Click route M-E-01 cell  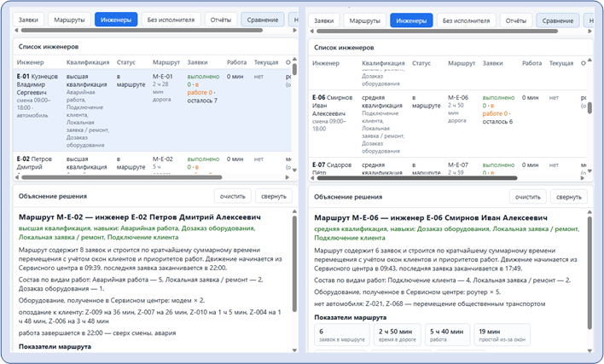[x=163, y=77]
